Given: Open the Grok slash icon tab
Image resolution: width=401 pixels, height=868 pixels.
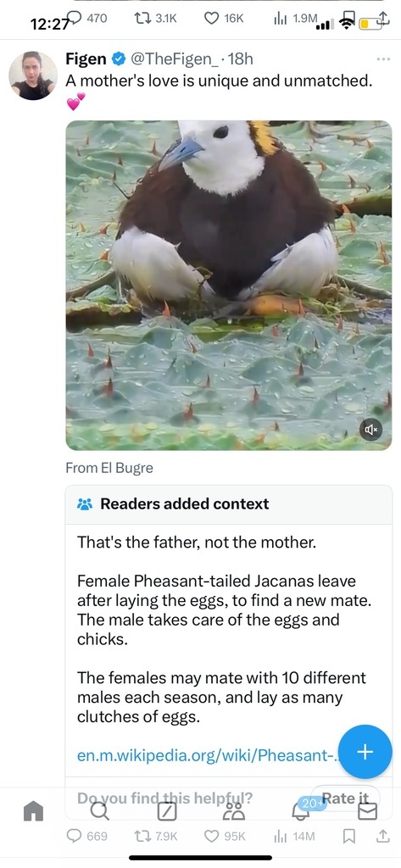Looking at the screenshot, I should pos(167,811).
